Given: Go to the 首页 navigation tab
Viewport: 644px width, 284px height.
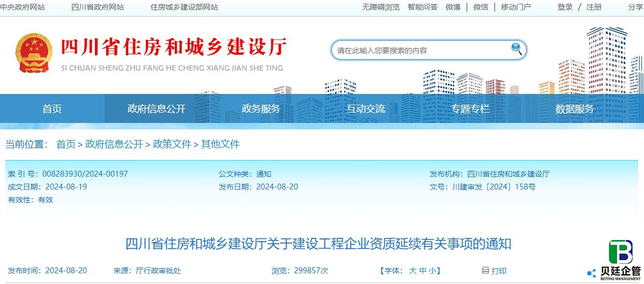Looking at the screenshot, I should pos(52,109).
